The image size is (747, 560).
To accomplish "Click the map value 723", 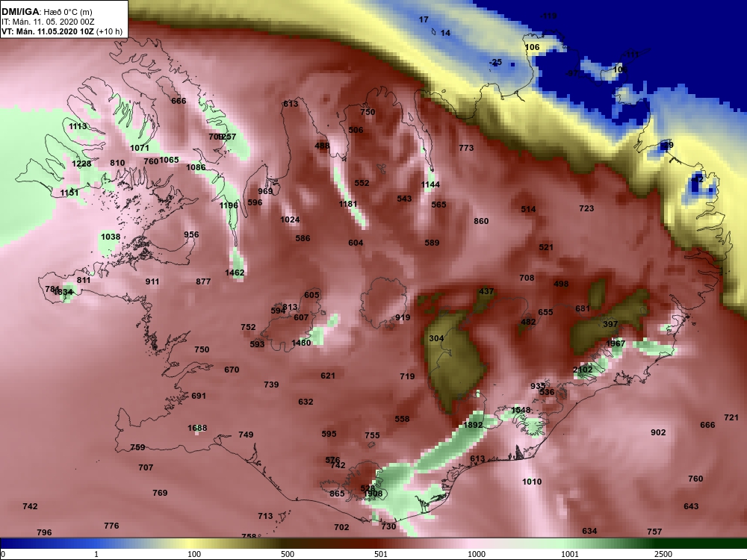I will click(x=586, y=208).
